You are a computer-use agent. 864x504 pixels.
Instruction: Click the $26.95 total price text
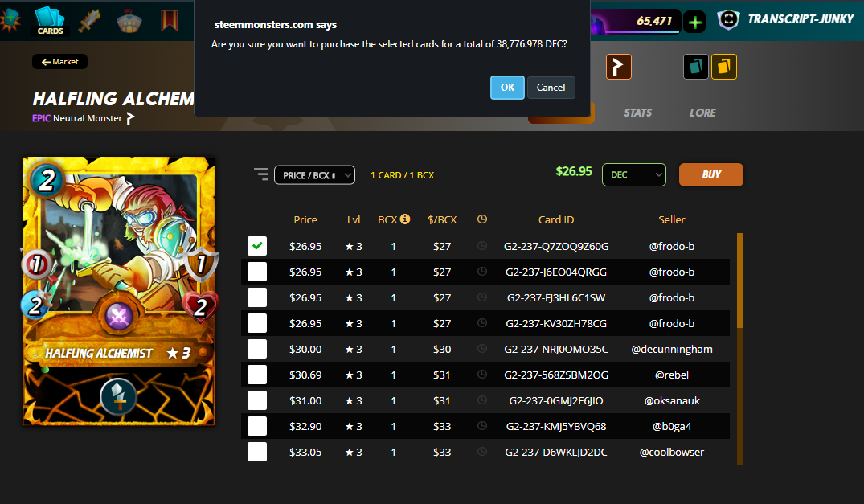pos(574,171)
